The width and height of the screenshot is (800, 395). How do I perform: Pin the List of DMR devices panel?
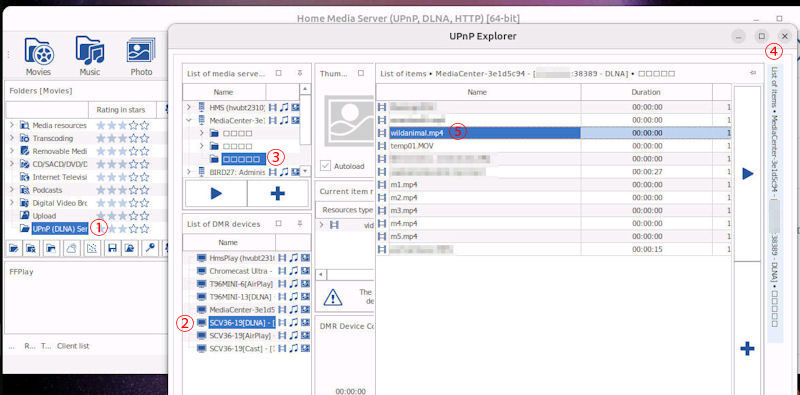click(300, 224)
